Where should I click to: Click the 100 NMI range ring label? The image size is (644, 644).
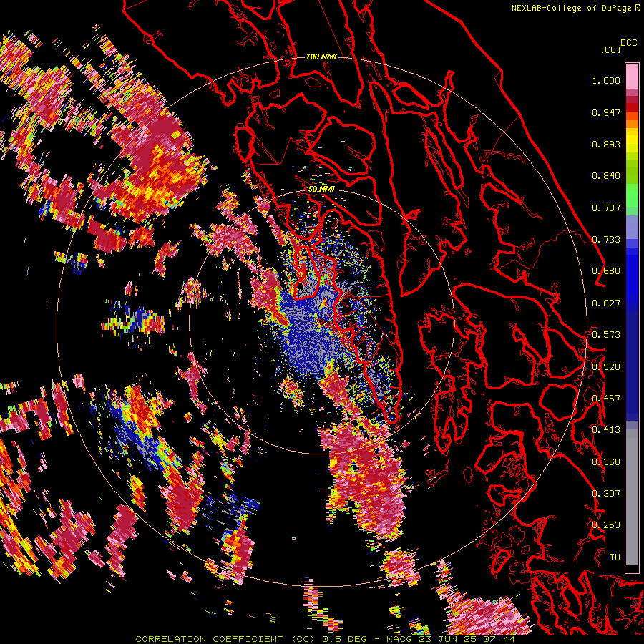point(321,57)
